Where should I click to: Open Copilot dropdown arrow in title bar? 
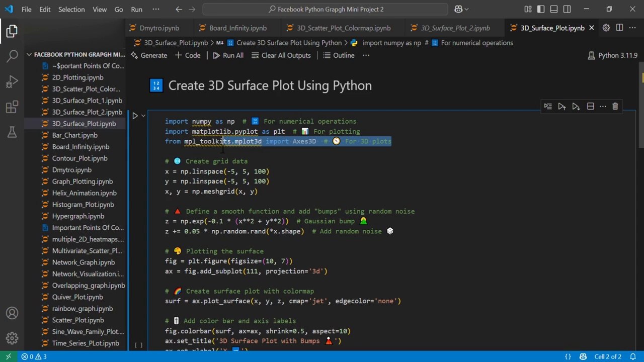tap(466, 9)
